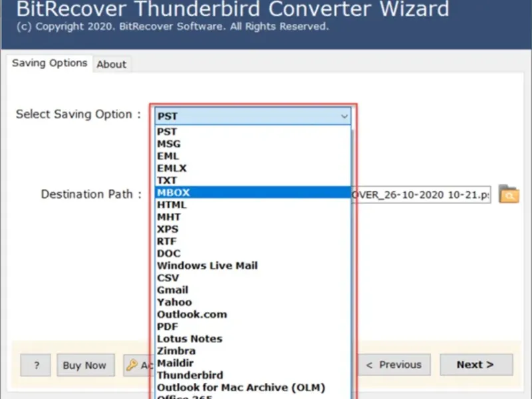532x399 pixels.
Task: Pick TXT as the saving option
Action: pyautogui.click(x=253, y=180)
